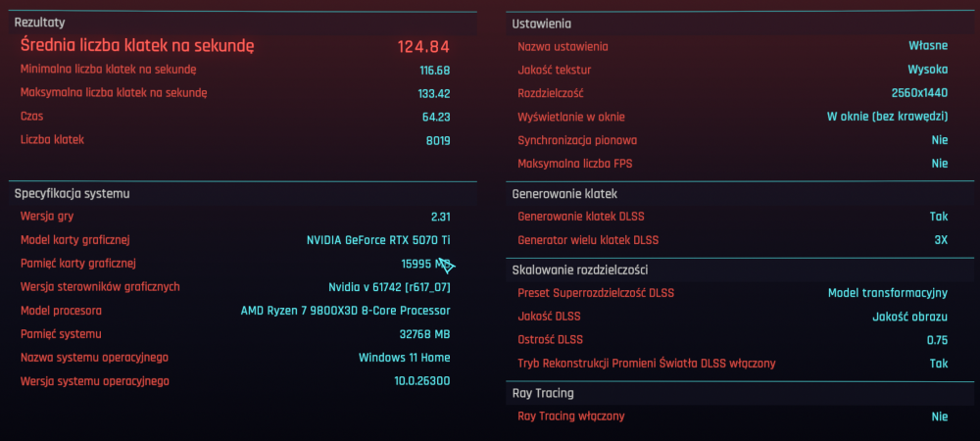The height and width of the screenshot is (441, 980).
Task: Click 'Synchronizacja pionowa' label
Action: [577, 140]
